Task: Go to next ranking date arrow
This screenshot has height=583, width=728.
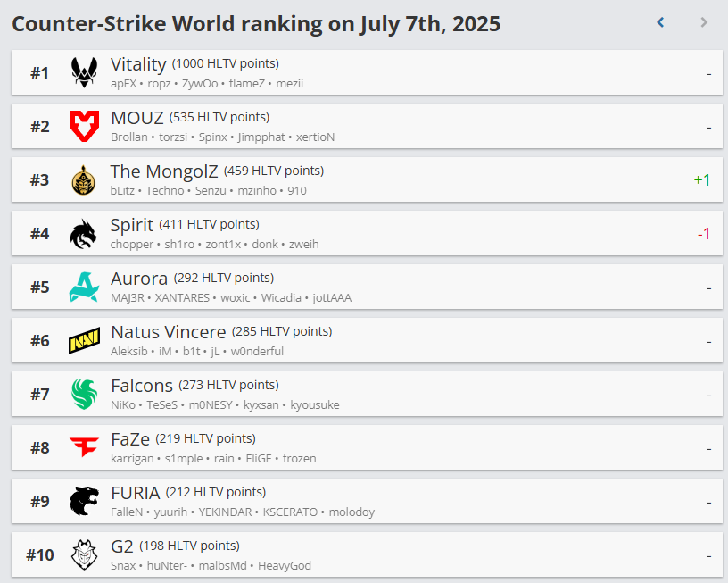Action: (x=704, y=21)
